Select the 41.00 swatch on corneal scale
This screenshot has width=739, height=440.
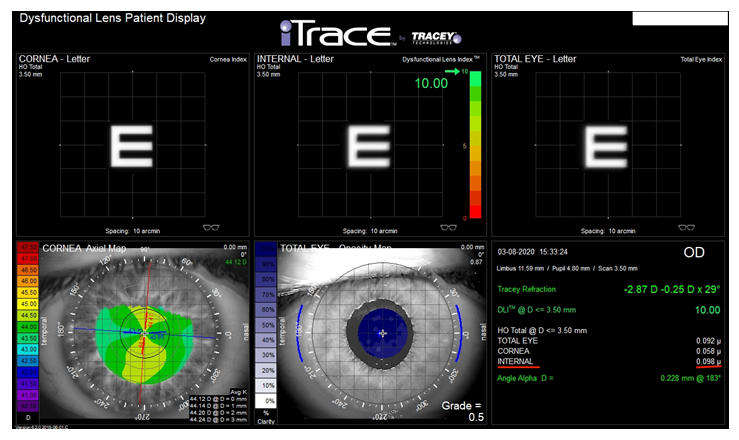(28, 395)
